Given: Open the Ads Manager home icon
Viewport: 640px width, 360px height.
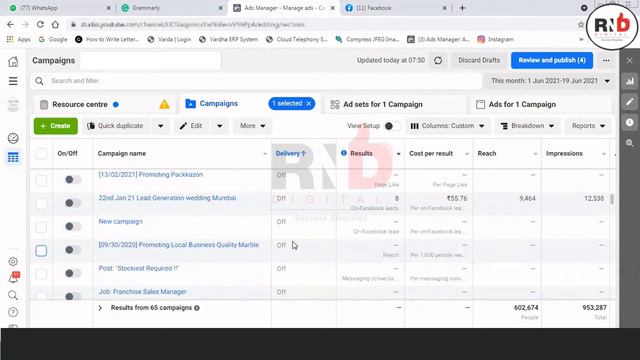Looking at the screenshot, I should (13, 61).
